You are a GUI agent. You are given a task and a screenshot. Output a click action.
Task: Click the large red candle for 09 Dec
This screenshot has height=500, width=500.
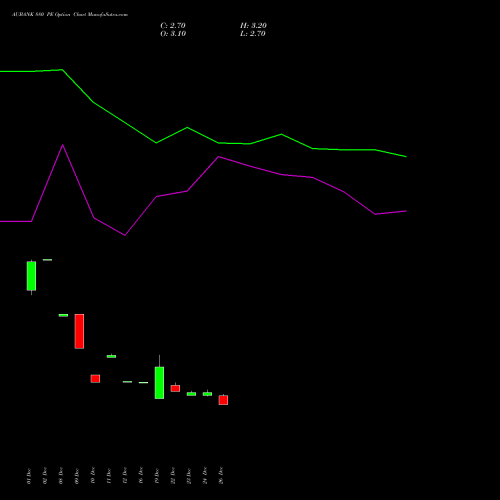pos(79,331)
